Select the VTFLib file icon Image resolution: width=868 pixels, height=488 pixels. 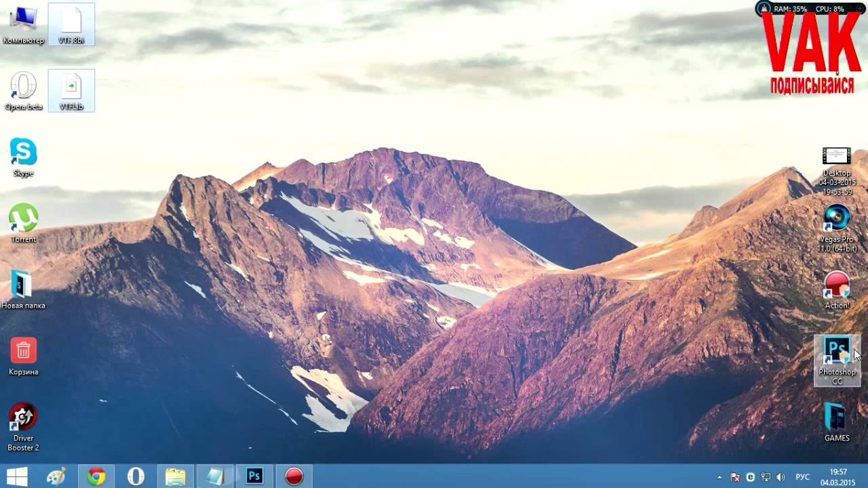(71, 91)
